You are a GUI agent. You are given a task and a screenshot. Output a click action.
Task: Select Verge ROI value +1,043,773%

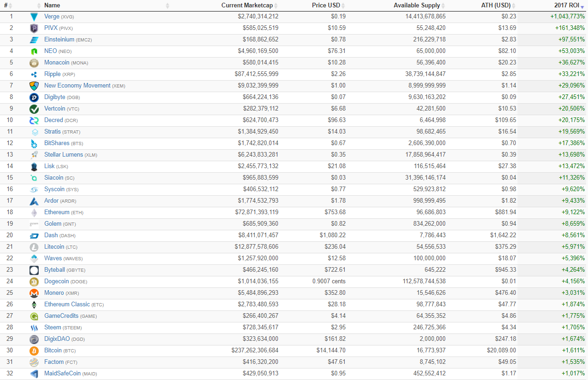(x=567, y=17)
